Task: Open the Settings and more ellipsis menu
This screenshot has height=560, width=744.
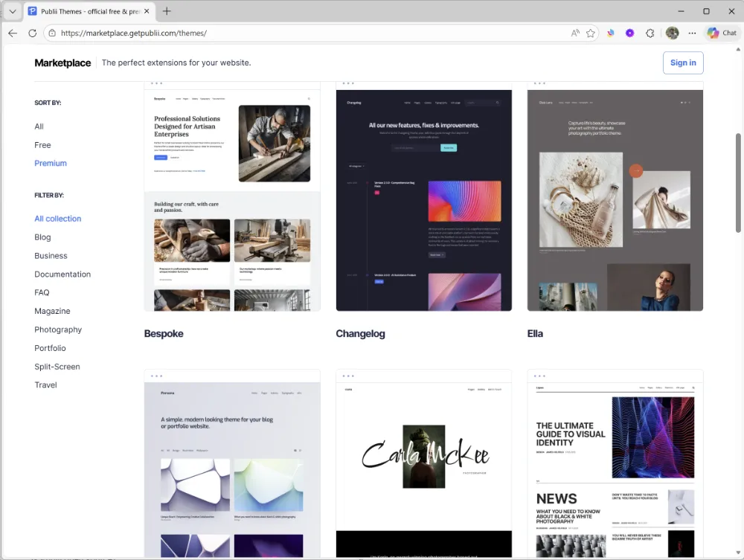Action: pos(692,33)
